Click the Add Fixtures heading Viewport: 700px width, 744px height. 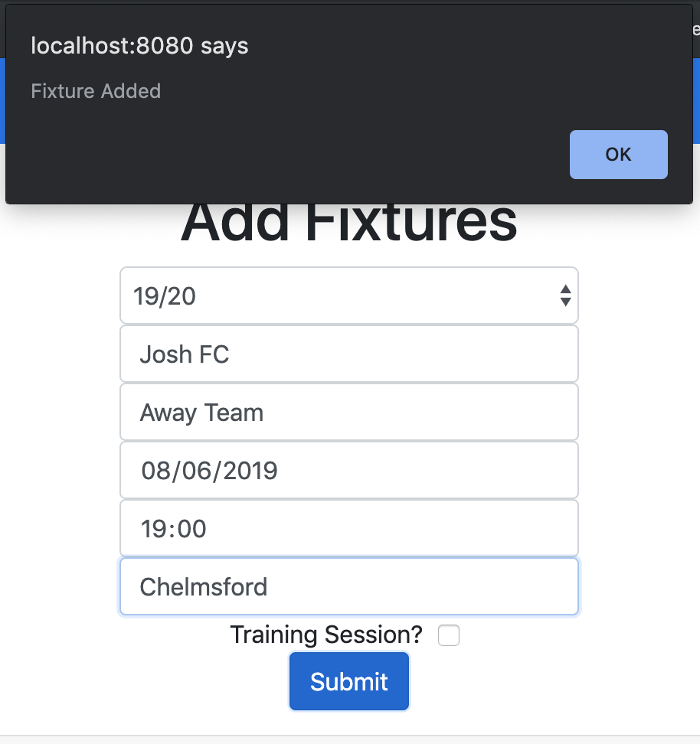click(349, 224)
